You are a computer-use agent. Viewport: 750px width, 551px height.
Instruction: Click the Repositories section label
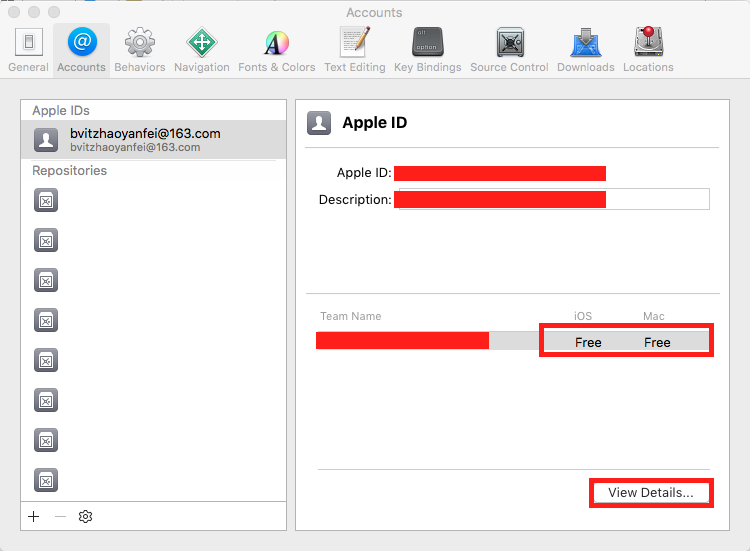point(69,171)
